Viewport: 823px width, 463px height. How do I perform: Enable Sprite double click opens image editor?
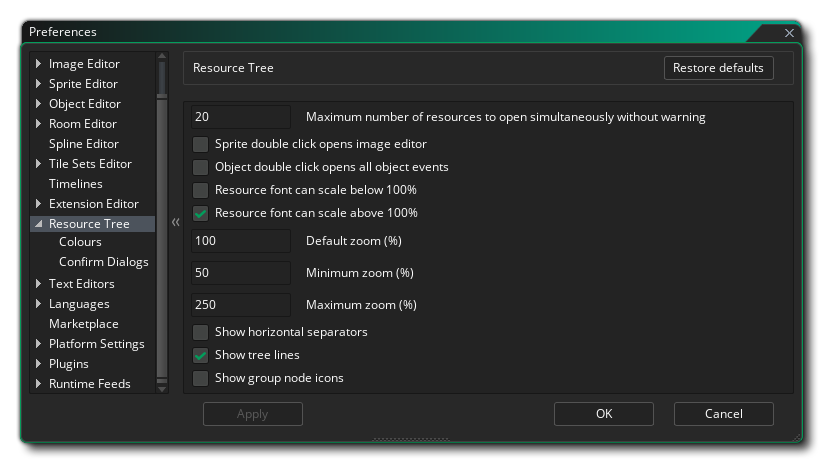tap(201, 144)
